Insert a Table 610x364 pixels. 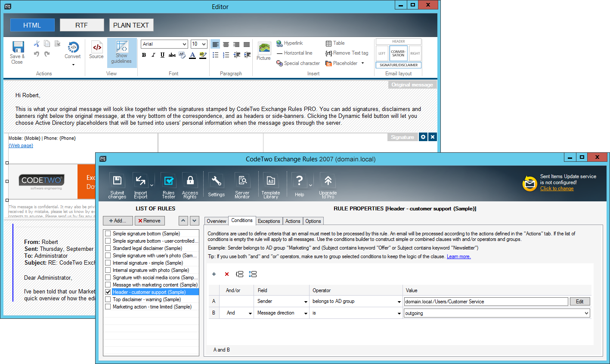coord(335,43)
